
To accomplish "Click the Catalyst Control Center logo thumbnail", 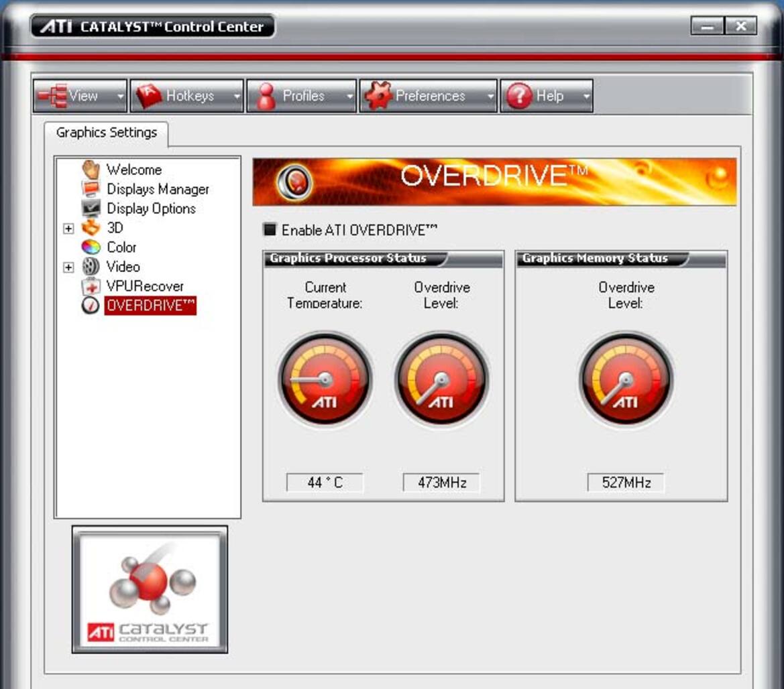I will click(150, 590).
